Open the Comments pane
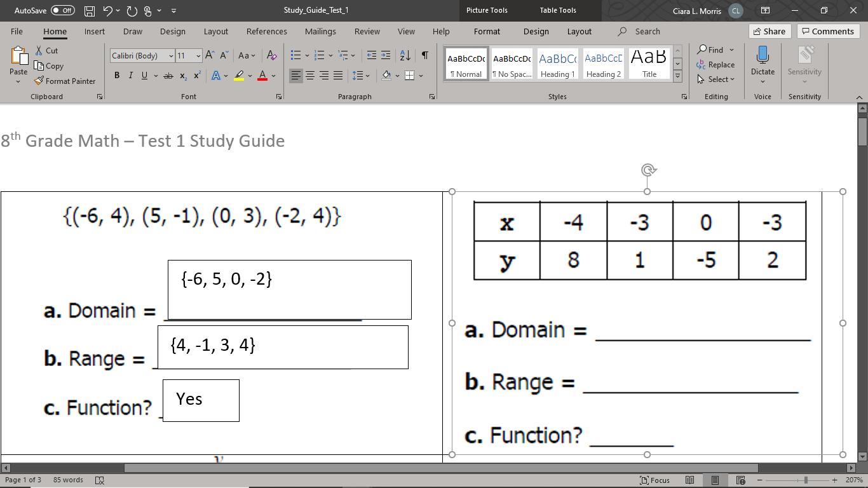The height and width of the screenshot is (488, 868). [x=828, y=31]
